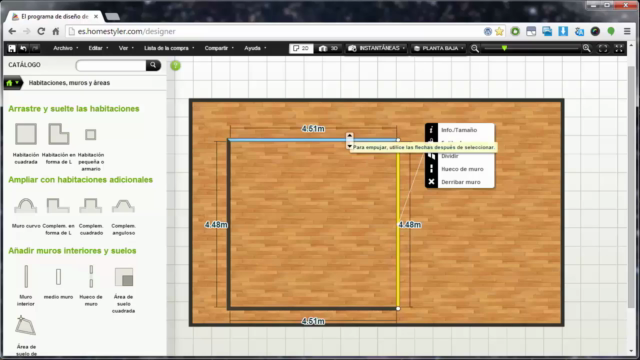Select the yellow highlighted right wall

pos(398,224)
